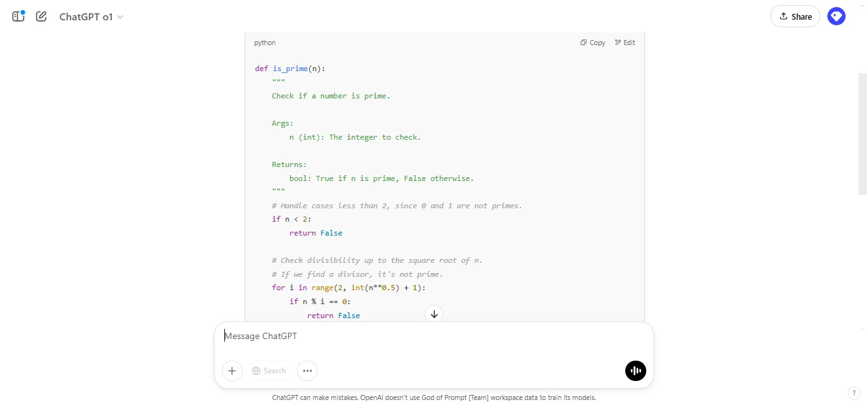Click the globe icon in Search button
Viewport: 868px width, 407px height.
[x=257, y=371]
